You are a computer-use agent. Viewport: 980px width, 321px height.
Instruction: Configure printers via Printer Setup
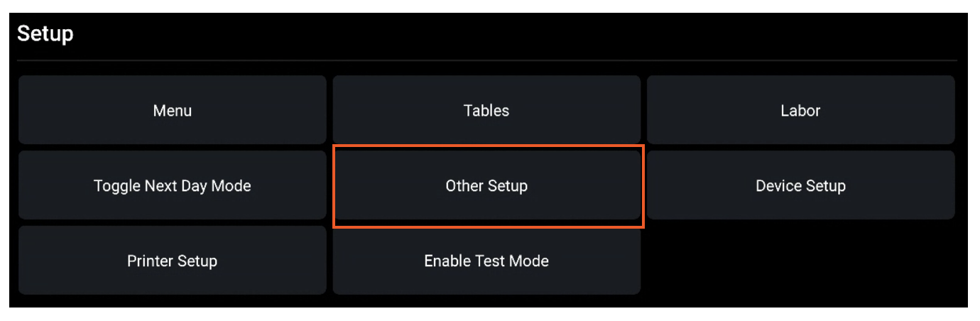[x=172, y=261]
